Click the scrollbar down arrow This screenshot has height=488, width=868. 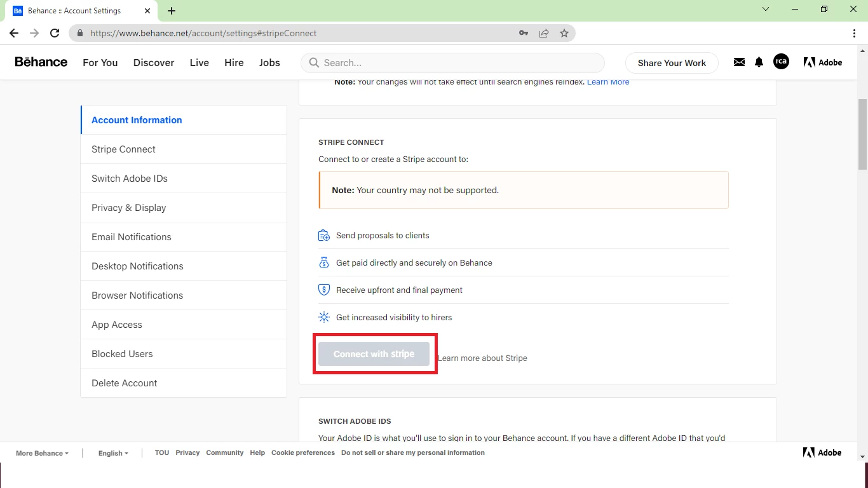[x=862, y=457]
